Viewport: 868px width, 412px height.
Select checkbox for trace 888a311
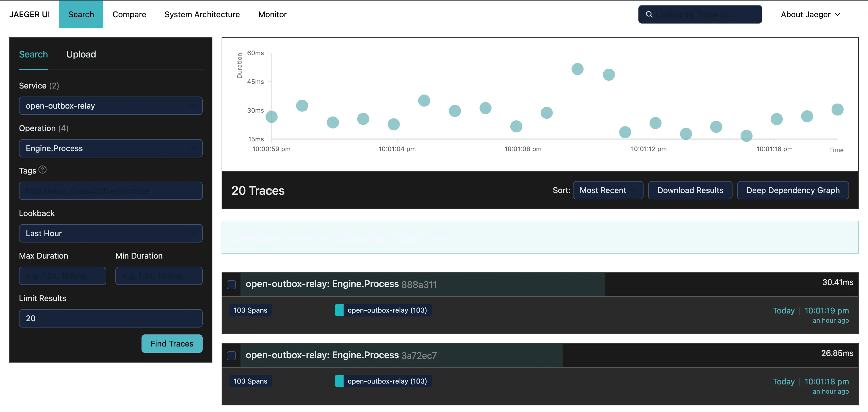pyautogui.click(x=231, y=284)
